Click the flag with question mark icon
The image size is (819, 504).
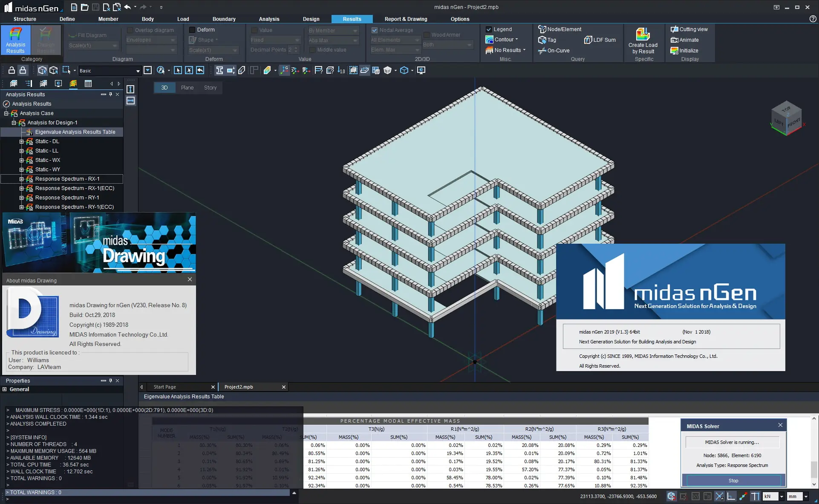pos(318,70)
